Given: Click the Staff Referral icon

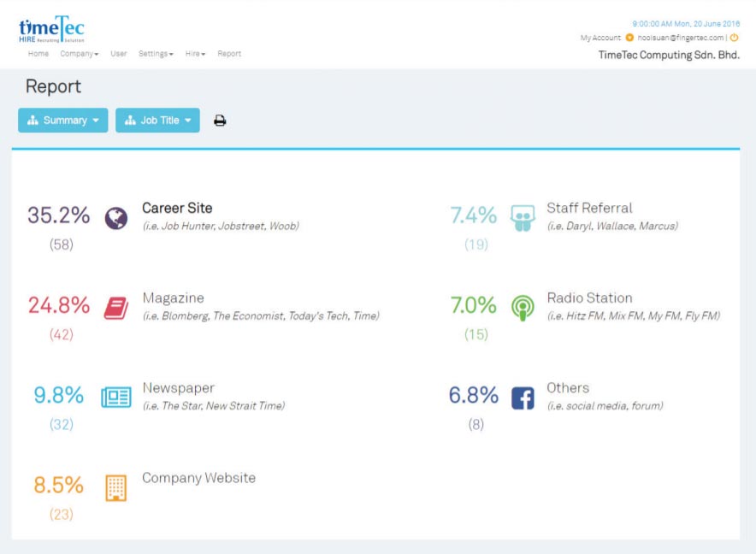Looking at the screenshot, I should (523, 218).
